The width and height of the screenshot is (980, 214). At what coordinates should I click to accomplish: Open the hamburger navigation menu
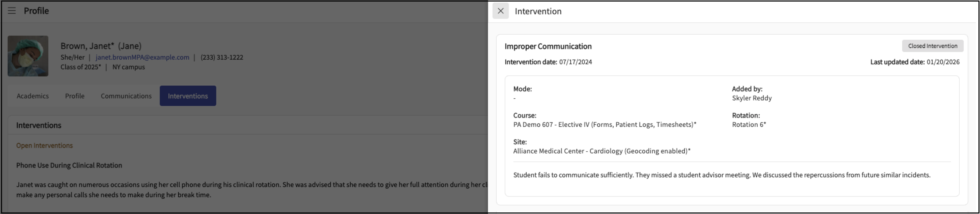[12, 11]
